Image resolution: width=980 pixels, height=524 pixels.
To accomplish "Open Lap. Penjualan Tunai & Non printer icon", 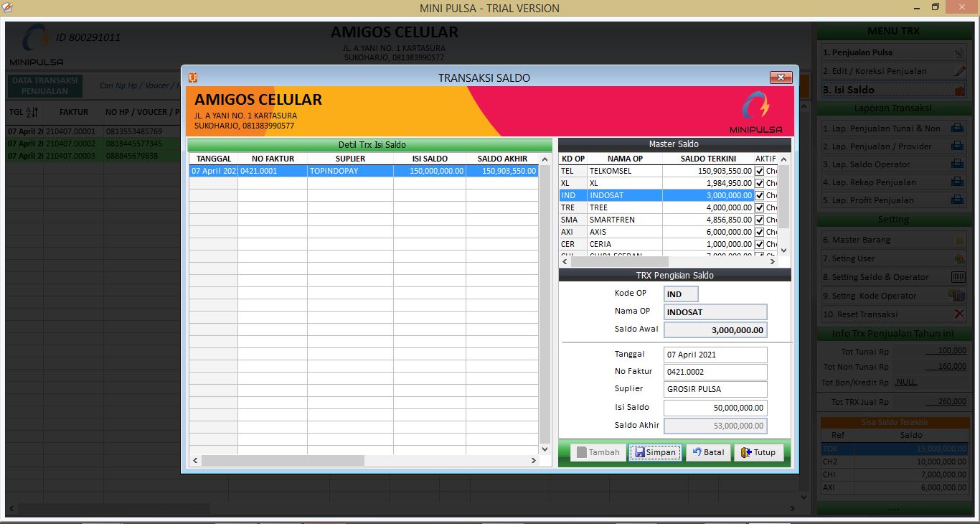I will 957,128.
